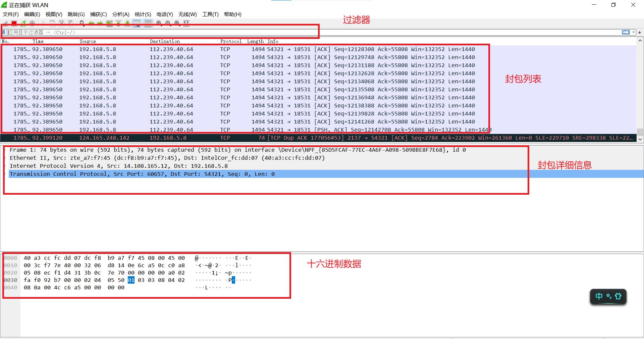This screenshot has width=644, height=339.
Task: Open the 分析(A) menu
Action: point(121,14)
